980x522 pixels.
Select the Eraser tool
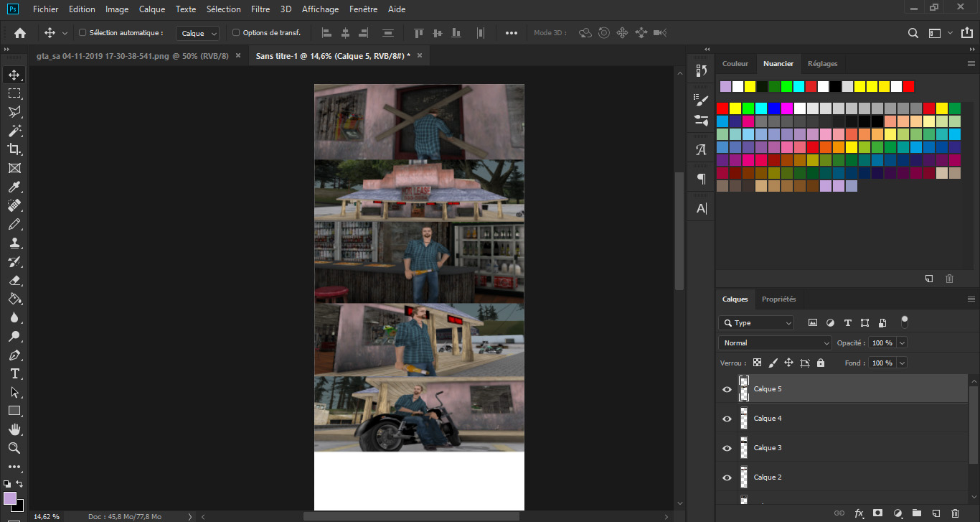(14, 280)
